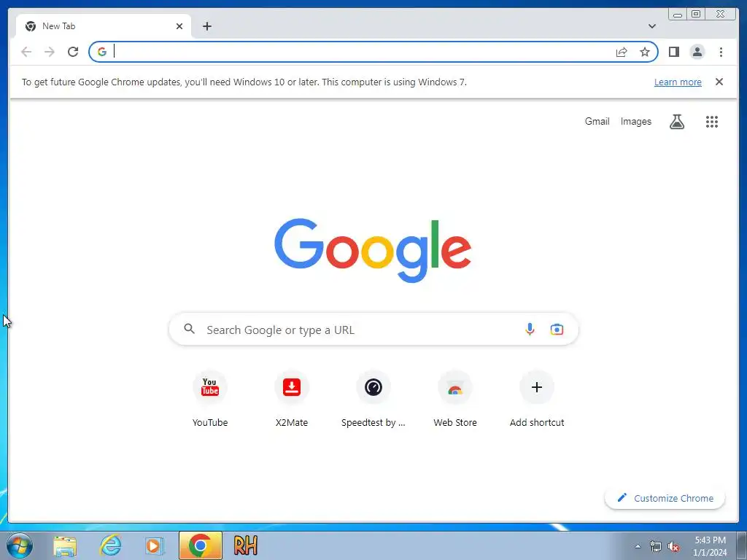Open the share this page icon
This screenshot has height=560, width=747.
pyautogui.click(x=622, y=52)
